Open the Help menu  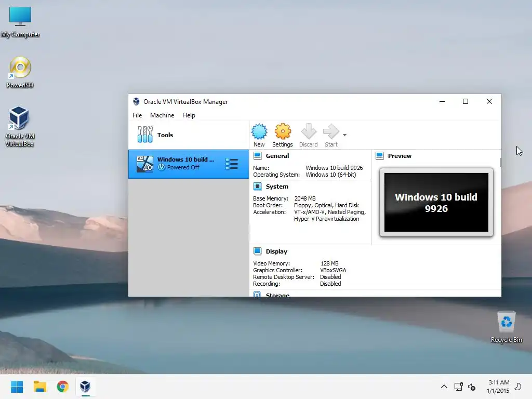click(189, 115)
